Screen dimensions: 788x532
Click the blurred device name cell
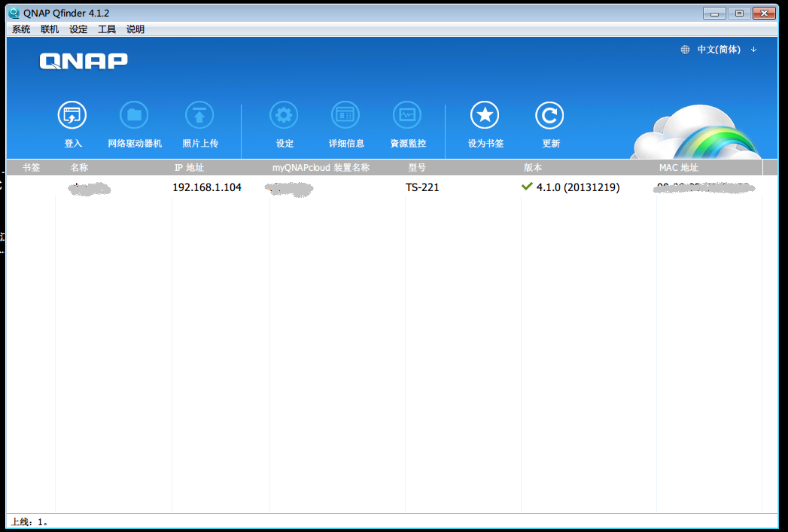click(89, 189)
